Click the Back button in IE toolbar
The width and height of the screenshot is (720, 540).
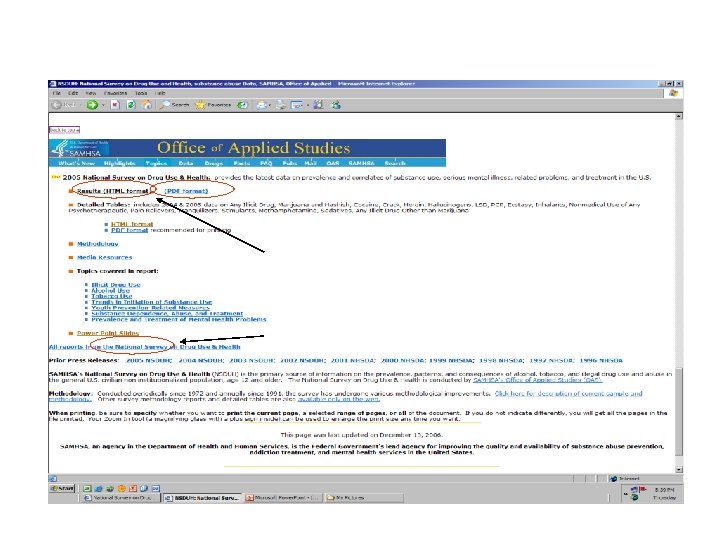click(64, 105)
